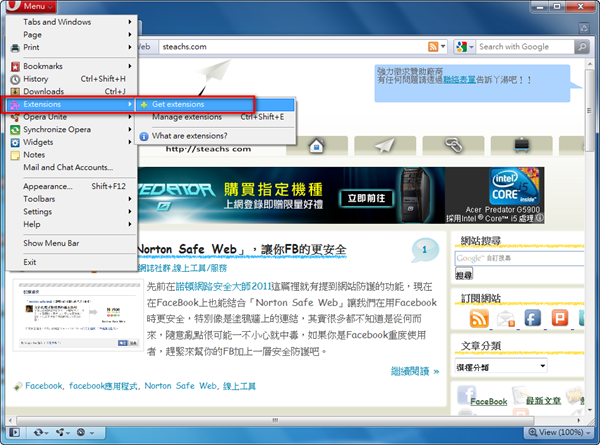Open Widgets submenu

coord(72,142)
